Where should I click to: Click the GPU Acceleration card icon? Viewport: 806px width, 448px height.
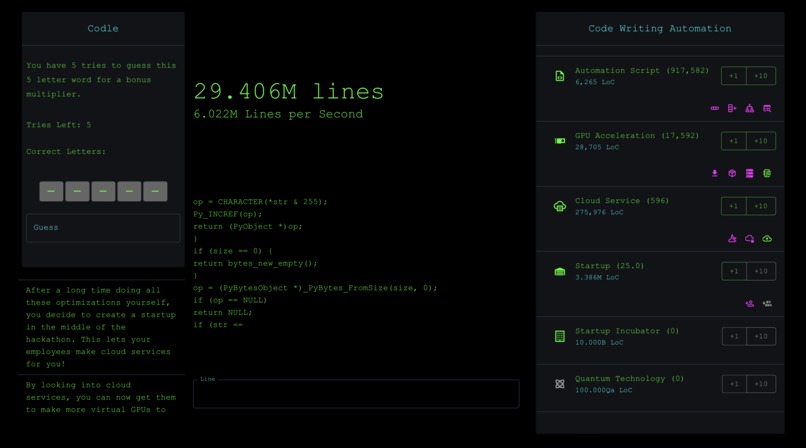point(560,141)
